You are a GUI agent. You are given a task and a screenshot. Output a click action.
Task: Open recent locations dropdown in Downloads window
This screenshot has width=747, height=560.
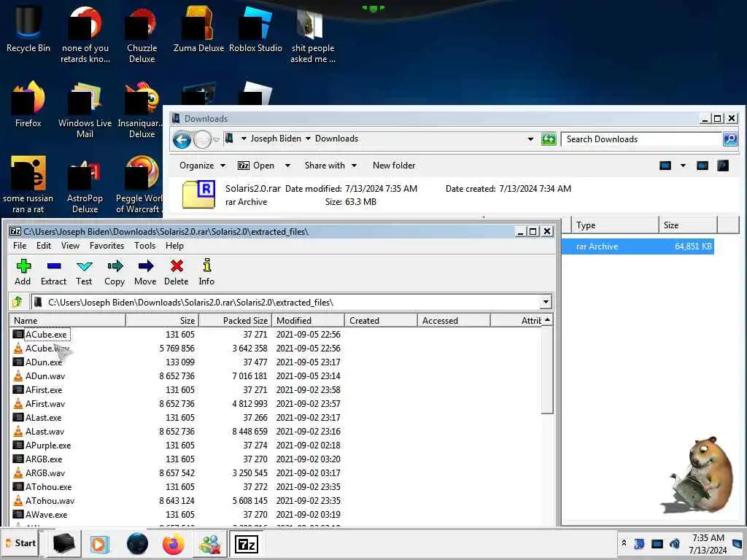pos(216,139)
